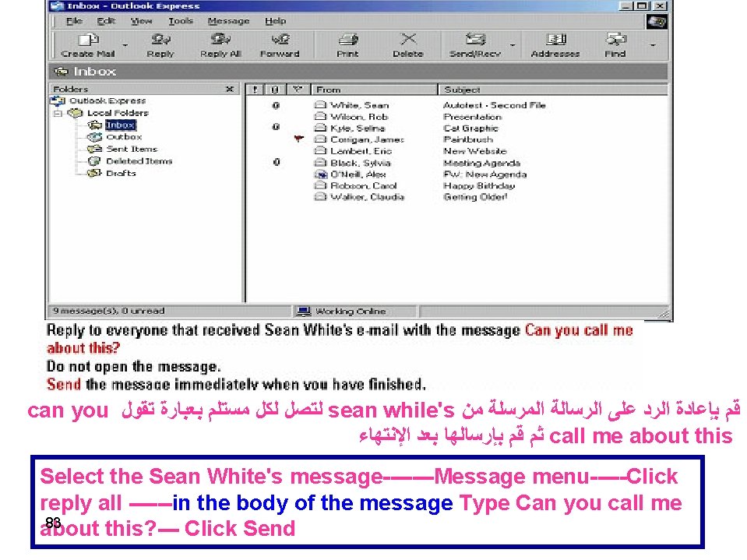Select the message from Black, Sylvia

click(x=361, y=163)
